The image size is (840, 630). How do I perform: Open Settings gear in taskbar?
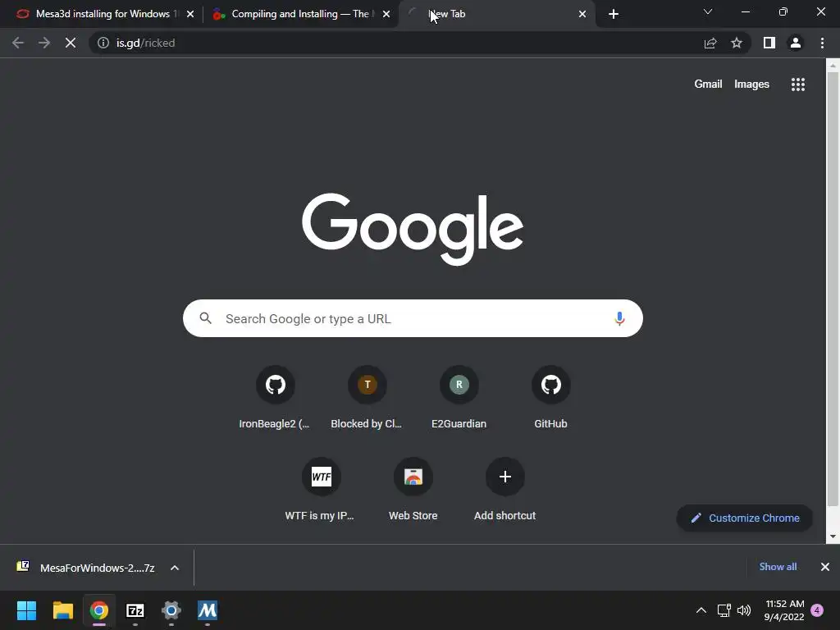(171, 610)
